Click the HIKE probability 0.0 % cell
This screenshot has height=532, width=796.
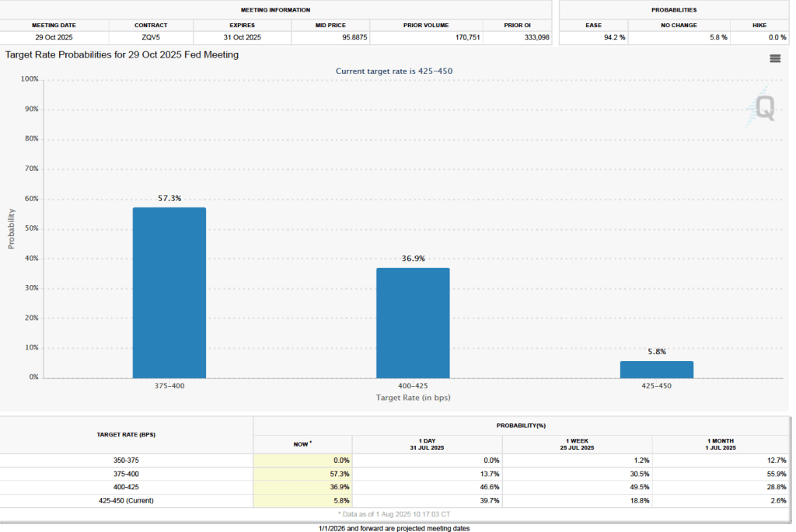pos(759,37)
